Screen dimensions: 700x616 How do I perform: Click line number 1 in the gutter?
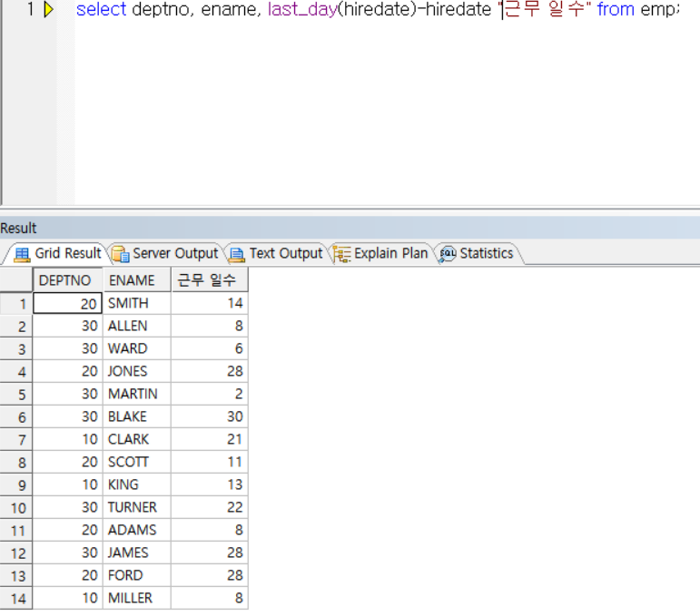[x=30, y=9]
